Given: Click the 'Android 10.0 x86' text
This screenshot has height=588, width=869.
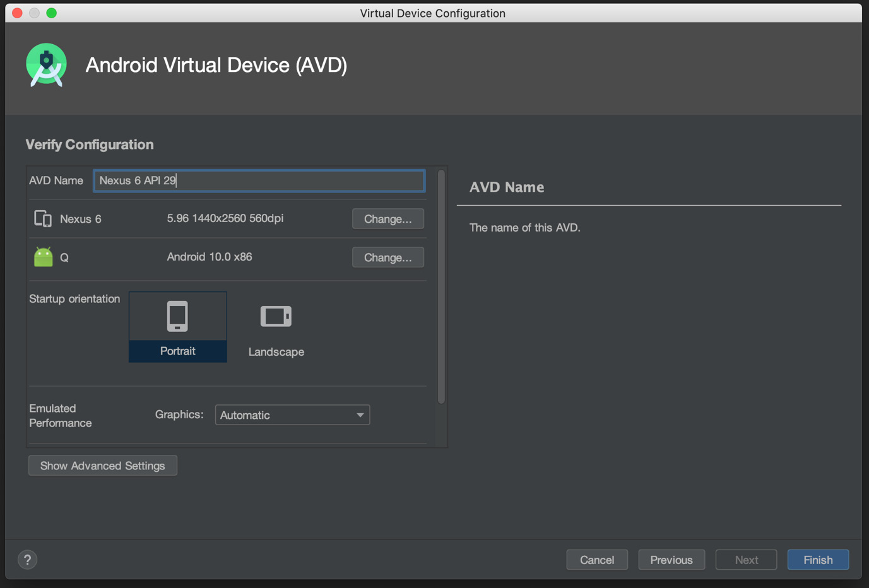Looking at the screenshot, I should [210, 257].
